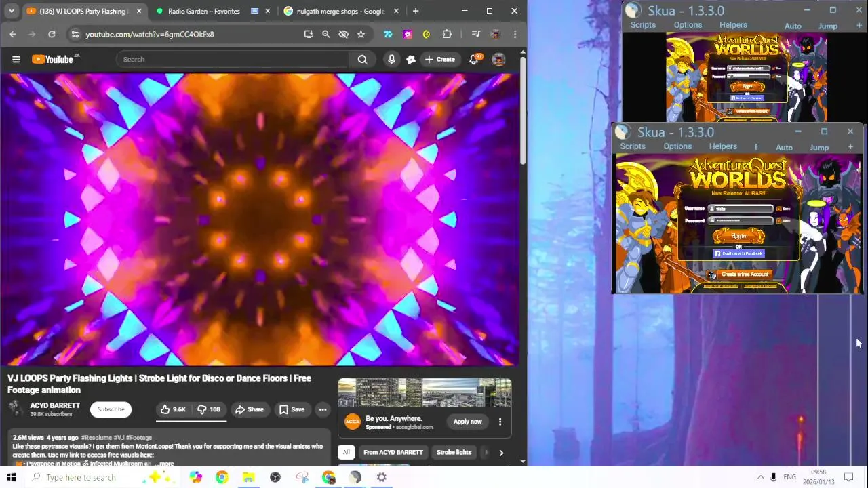Click the pink extension icon in toolbar
Screen dimensions: 868x488
pos(408,34)
